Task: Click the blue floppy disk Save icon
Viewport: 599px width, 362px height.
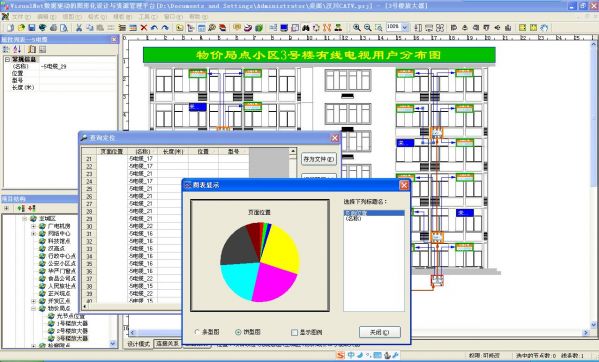Action: click(32, 28)
